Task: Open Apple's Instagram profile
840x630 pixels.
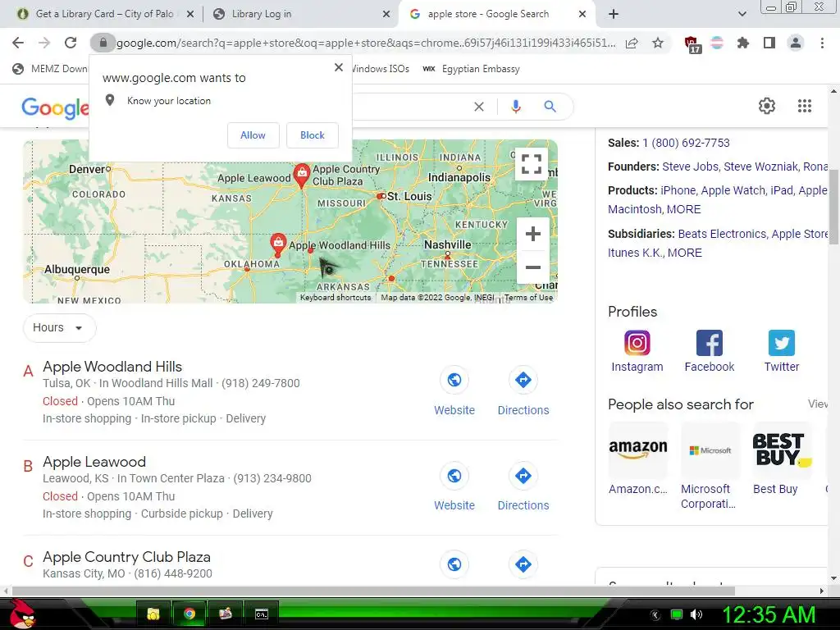Action: [x=637, y=351]
